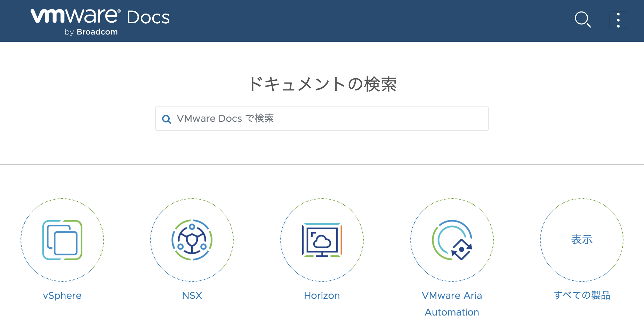The height and width of the screenshot is (327, 644).
Task: Click the VMware Aria Automation label
Action: 451,303
